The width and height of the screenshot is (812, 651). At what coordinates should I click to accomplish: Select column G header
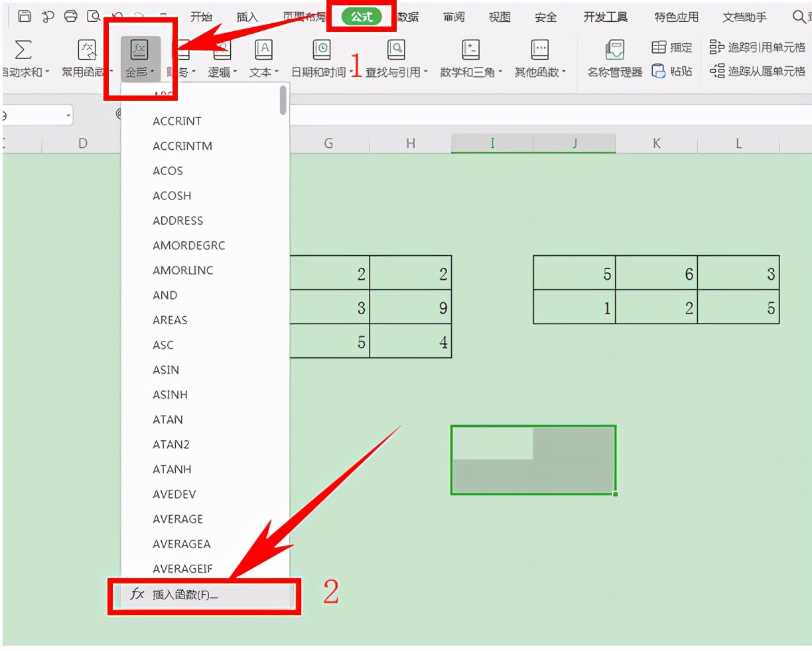click(328, 143)
